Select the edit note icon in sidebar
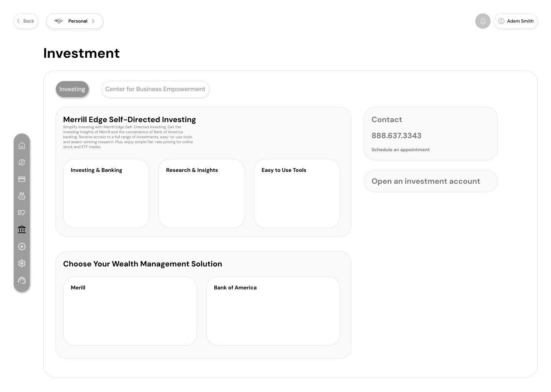Screen dimensions: 551x392 pos(22,213)
